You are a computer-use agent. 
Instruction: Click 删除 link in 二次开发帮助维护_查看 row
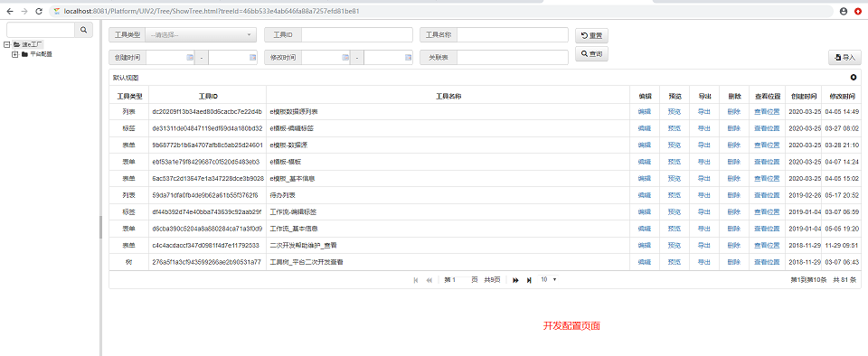tap(734, 245)
